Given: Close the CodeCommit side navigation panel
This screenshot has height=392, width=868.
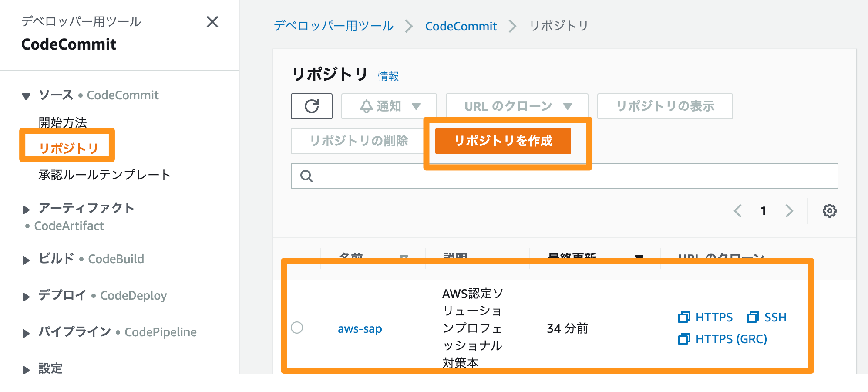Looking at the screenshot, I should [x=212, y=22].
